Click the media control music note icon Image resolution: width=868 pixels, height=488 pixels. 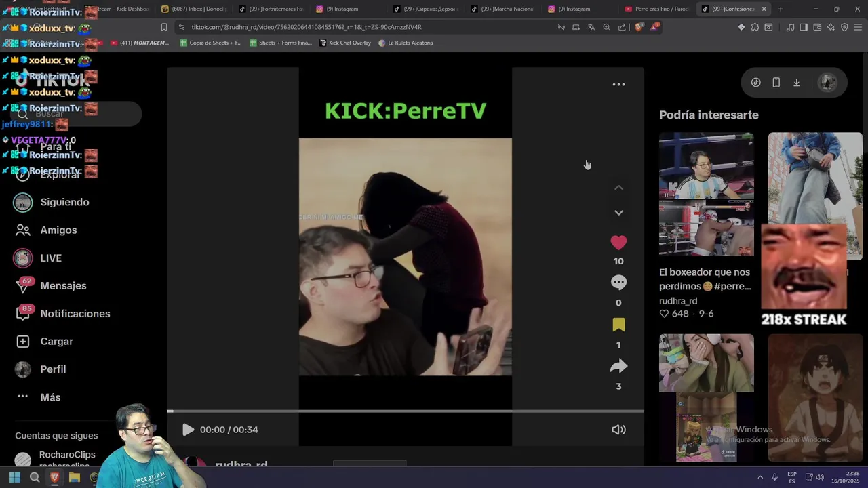coord(790,27)
